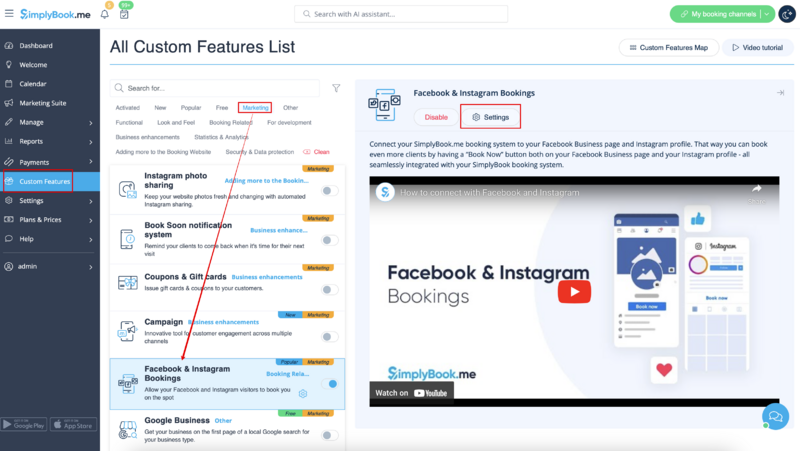Screen dimensions: 800x451
Task: Click the YouTube play button on video
Action: pos(574,292)
